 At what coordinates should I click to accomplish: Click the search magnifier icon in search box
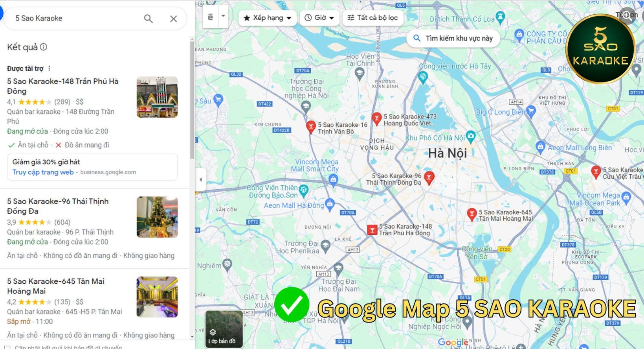coord(148,18)
